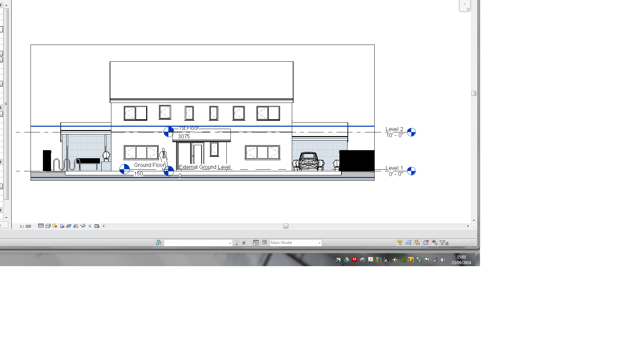
Task: Click Temporary Hide/Isolate sunglasses icon
Action: pyautogui.click(x=83, y=226)
